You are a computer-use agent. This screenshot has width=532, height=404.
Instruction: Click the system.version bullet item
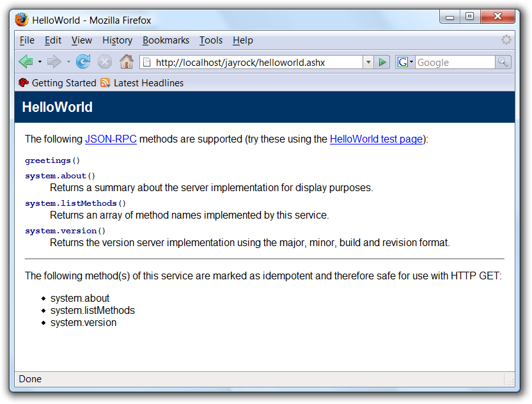point(84,323)
